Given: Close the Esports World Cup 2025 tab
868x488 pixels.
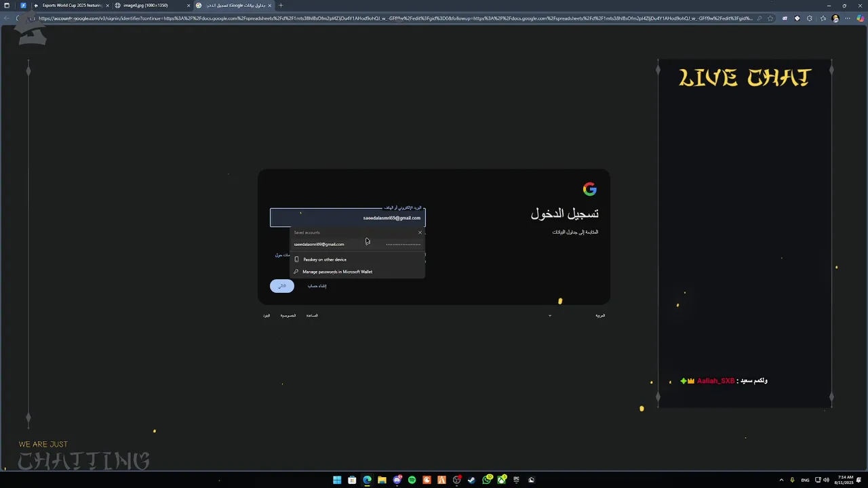Looking at the screenshot, I should 107,5.
